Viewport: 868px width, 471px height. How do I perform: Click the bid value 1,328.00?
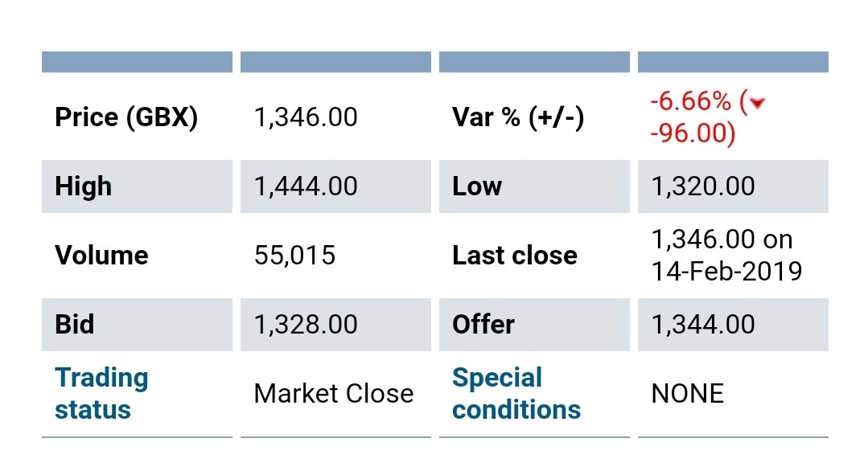click(x=306, y=325)
